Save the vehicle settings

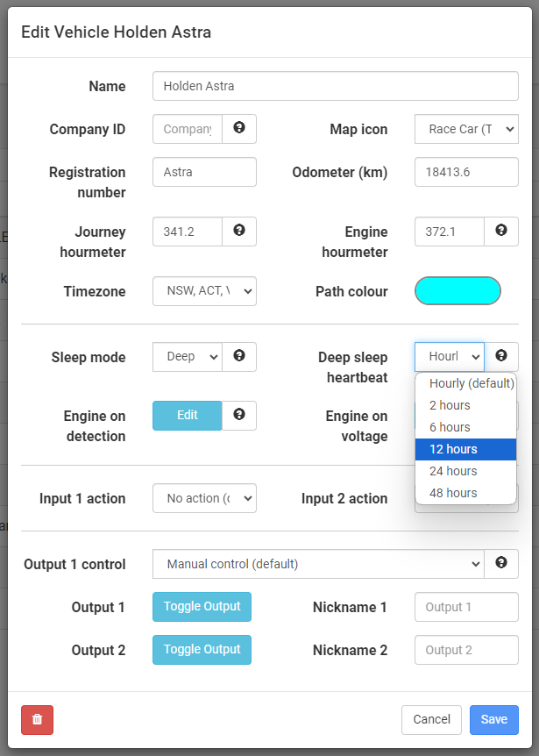(494, 720)
